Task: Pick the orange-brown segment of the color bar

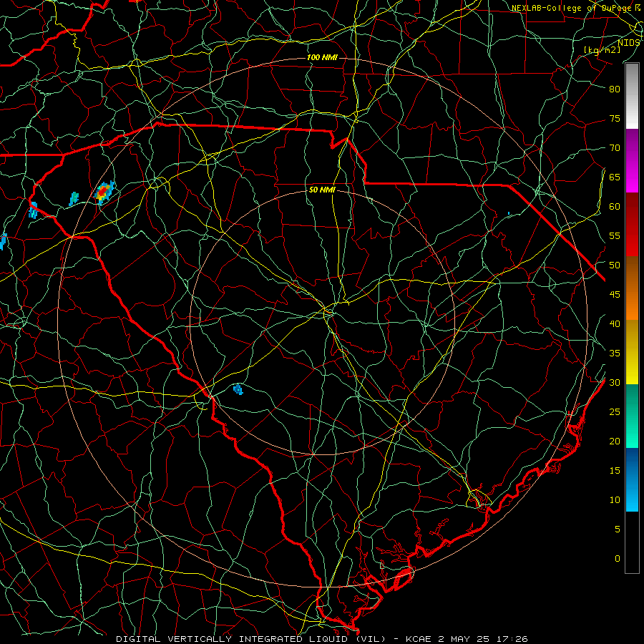Action: tap(632, 288)
